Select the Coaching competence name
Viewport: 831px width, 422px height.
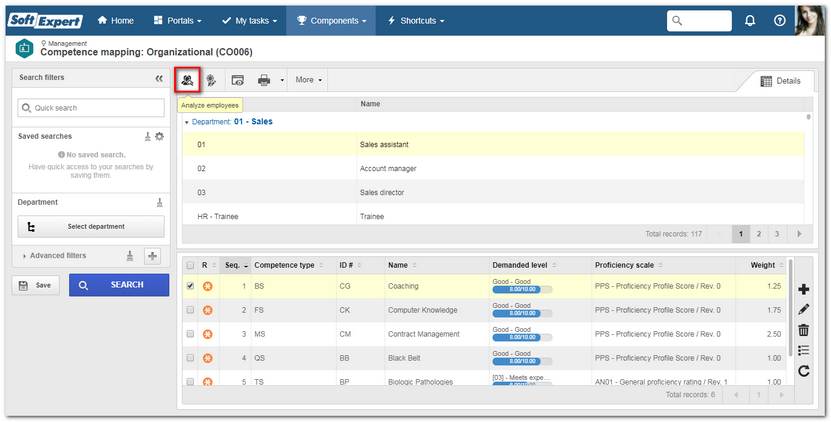coord(403,286)
